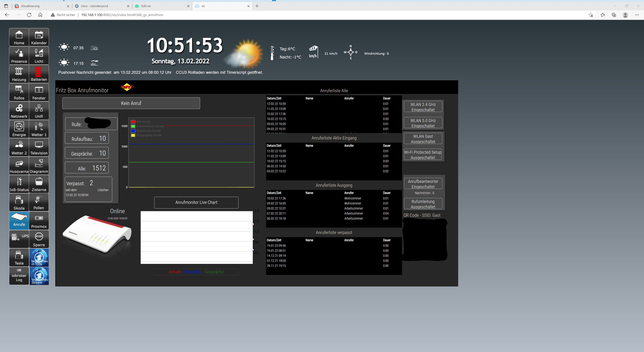Viewport: 644px width, 352px height.
Task: Click red Alle Anrufe legend swatch
Action: coord(133,122)
